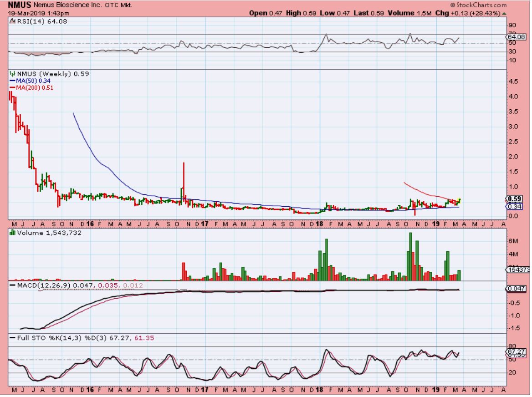The image size is (532, 397).
Task: Click the RSI(14) line icon in legend
Action: click(12, 21)
